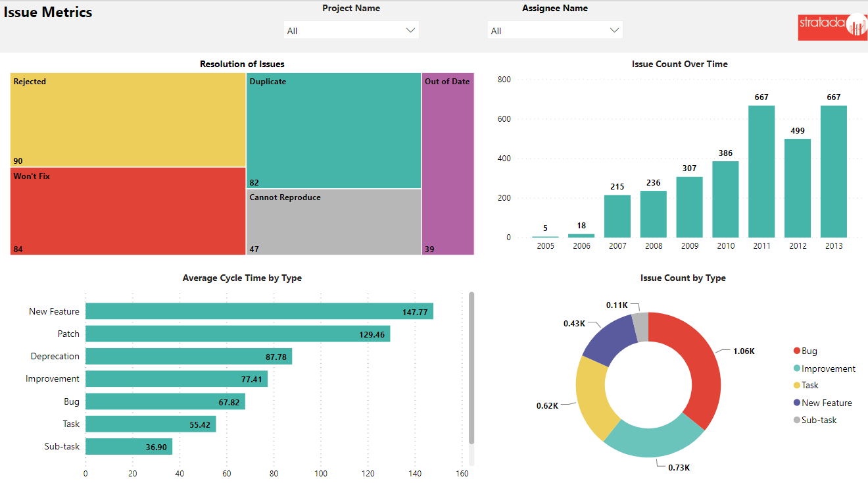Click the New Feature legend entry

[x=826, y=403]
